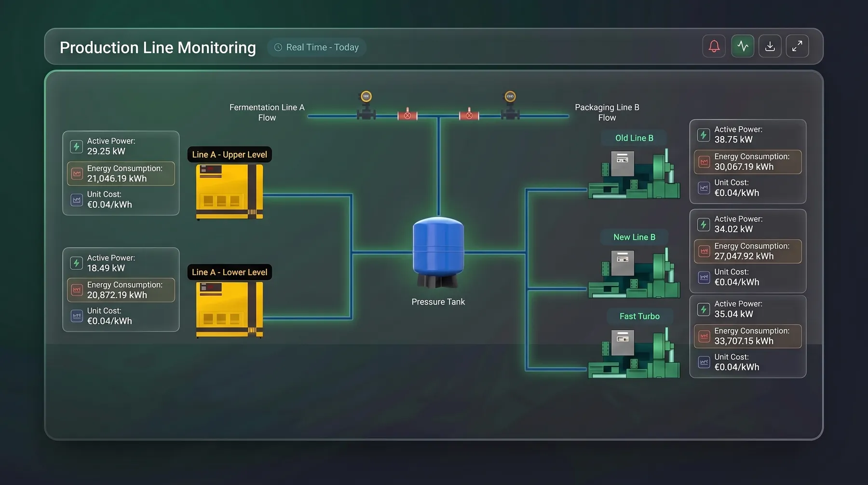The height and width of the screenshot is (485, 868).
Task: Click unit cost icon in Fast Turbo card
Action: tap(704, 362)
